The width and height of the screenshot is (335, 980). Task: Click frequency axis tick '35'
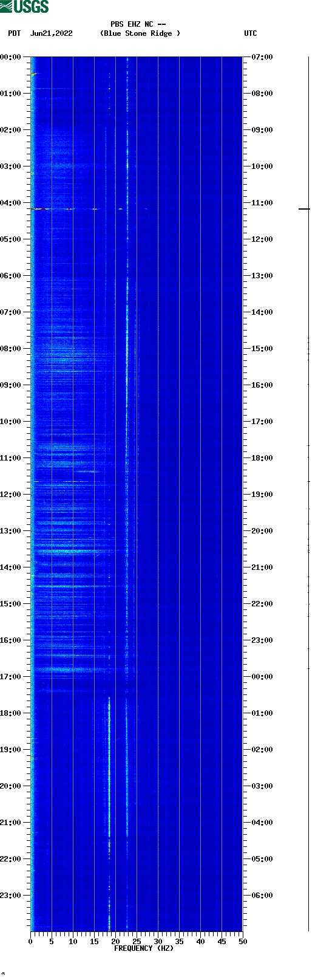[x=179, y=942]
